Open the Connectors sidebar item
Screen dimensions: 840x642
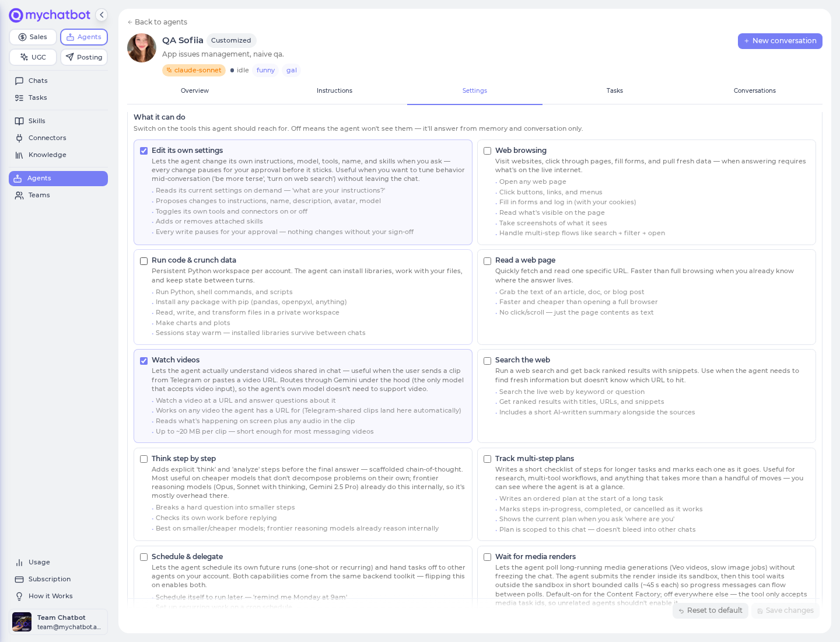coord(58,138)
